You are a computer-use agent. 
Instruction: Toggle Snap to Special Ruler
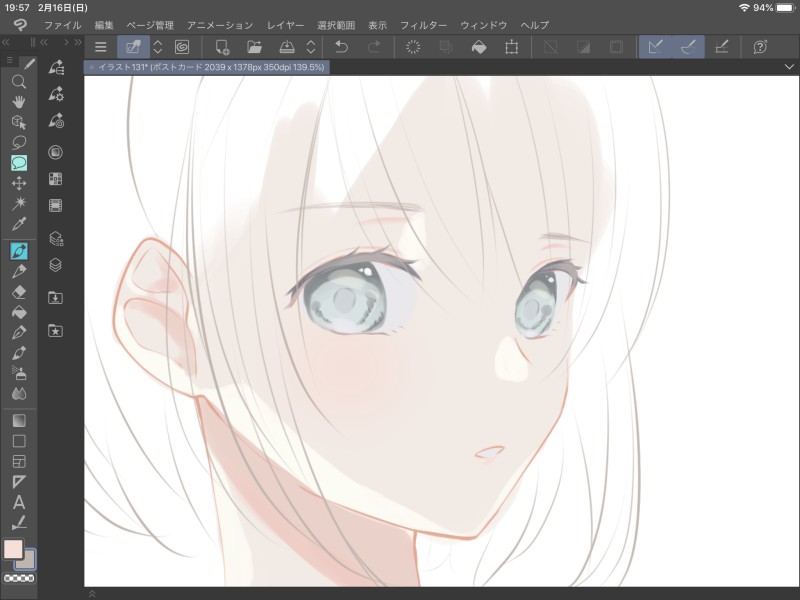tap(688, 47)
